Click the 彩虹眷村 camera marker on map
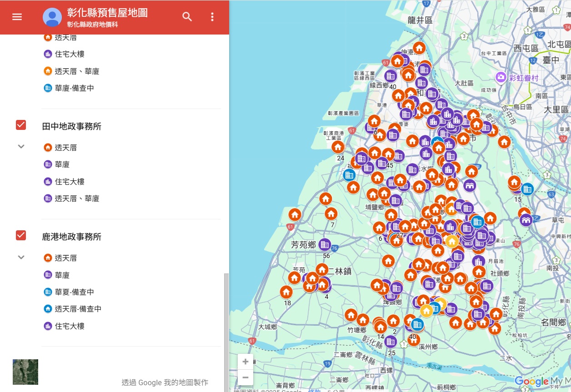 (501, 78)
